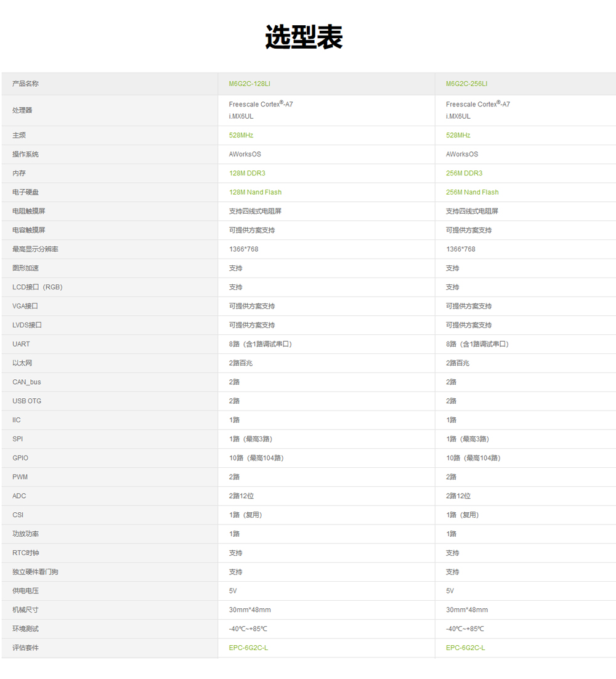The image size is (616, 679).
Task: Click the CSI row label
Action: (x=18, y=515)
